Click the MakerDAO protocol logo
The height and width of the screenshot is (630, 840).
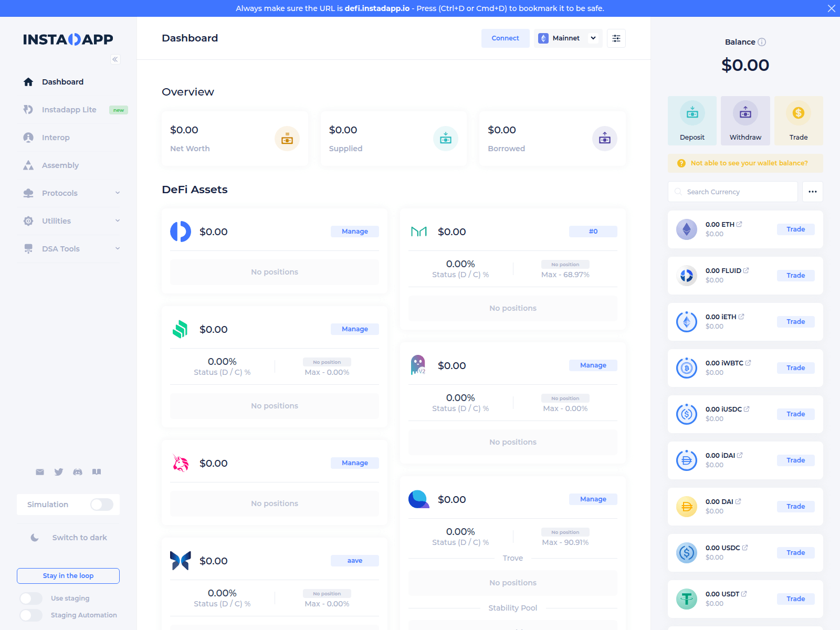419,232
